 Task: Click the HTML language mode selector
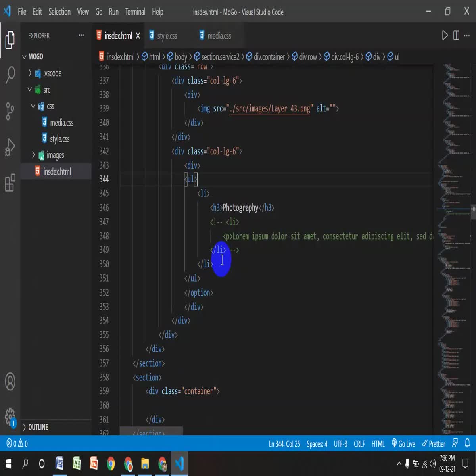click(x=378, y=443)
